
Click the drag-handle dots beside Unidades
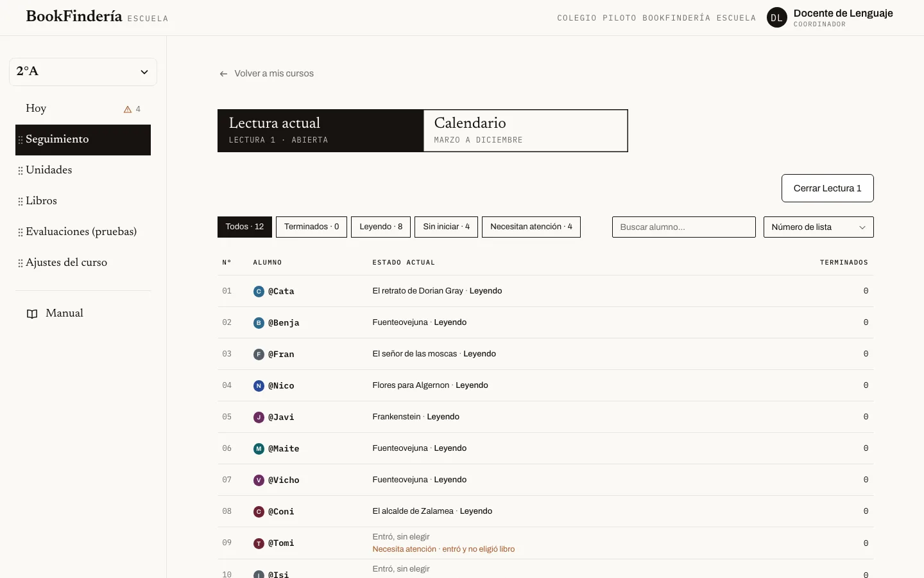[21, 171]
